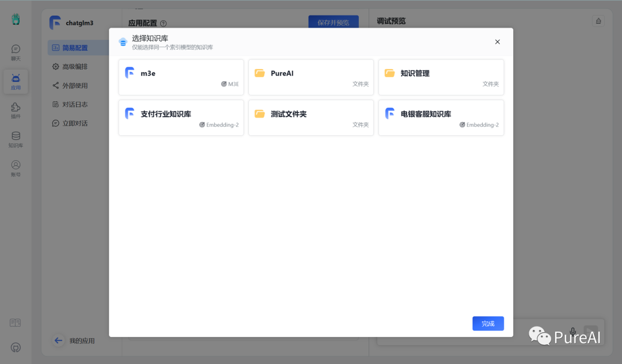Click the headset support icon at sidebar bottom

tap(16, 347)
